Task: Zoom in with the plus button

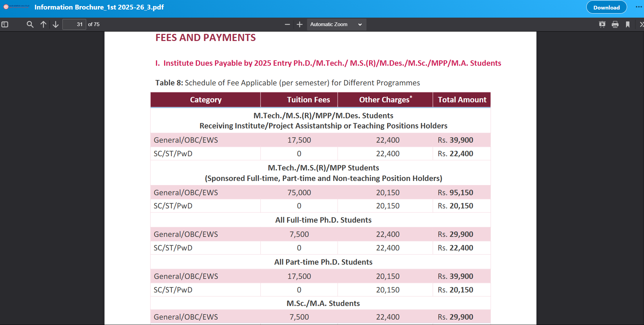Action: (x=300, y=24)
